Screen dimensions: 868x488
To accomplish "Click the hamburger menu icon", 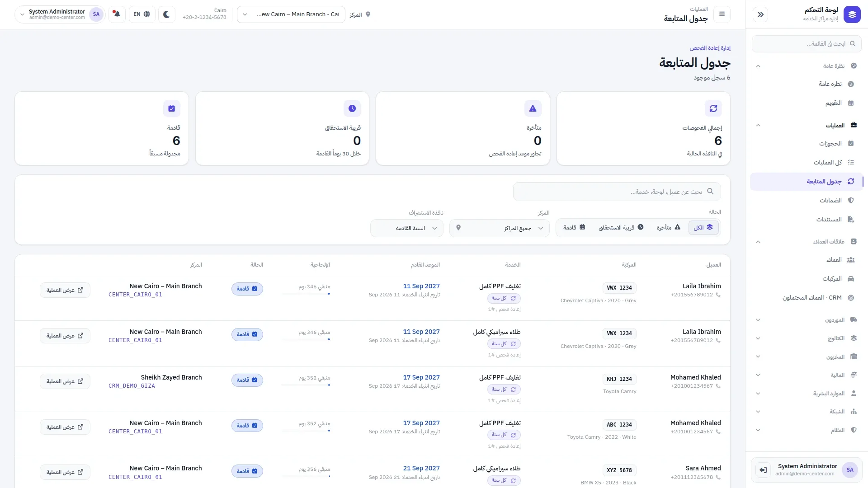I will point(722,14).
